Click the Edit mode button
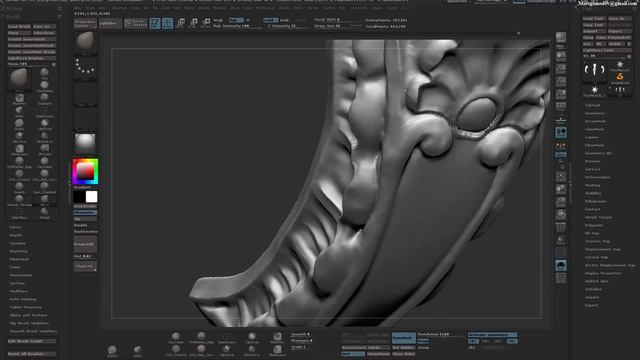 [155, 23]
